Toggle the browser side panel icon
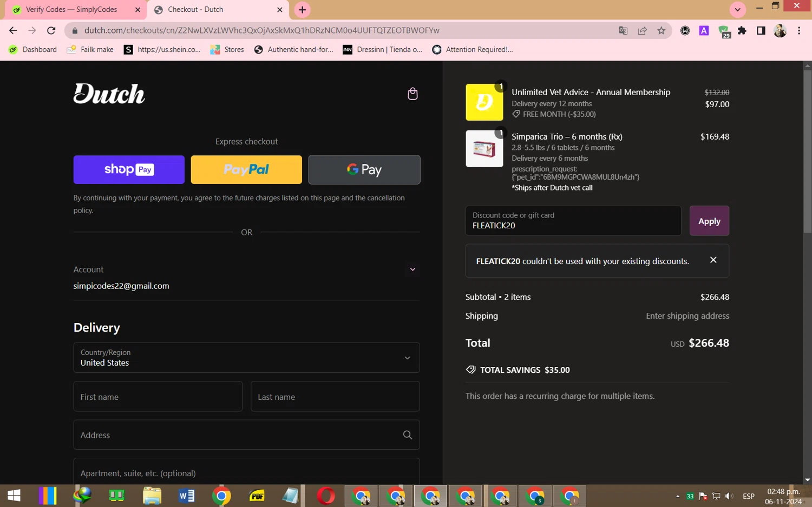 761,31
